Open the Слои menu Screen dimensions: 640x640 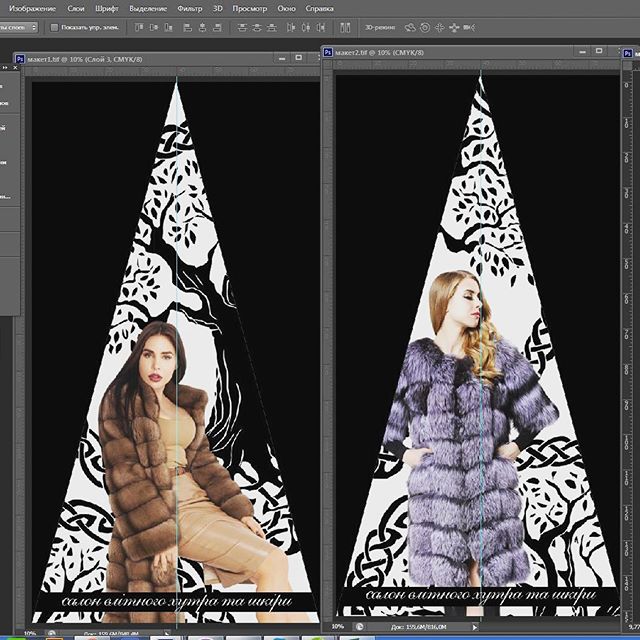76,9
